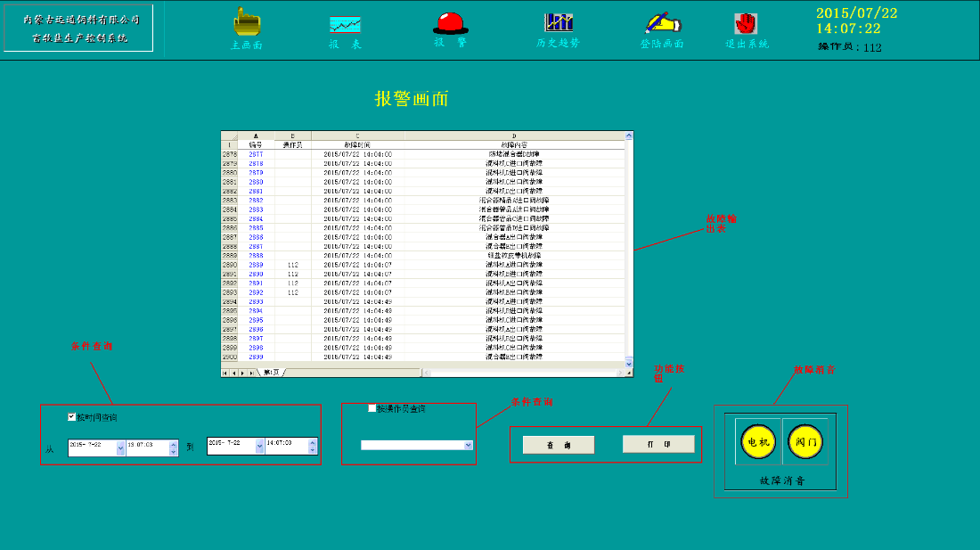Image resolution: width=980 pixels, height=550 pixels.
Task: Click alarm number cell 2889
Action: click(256, 265)
